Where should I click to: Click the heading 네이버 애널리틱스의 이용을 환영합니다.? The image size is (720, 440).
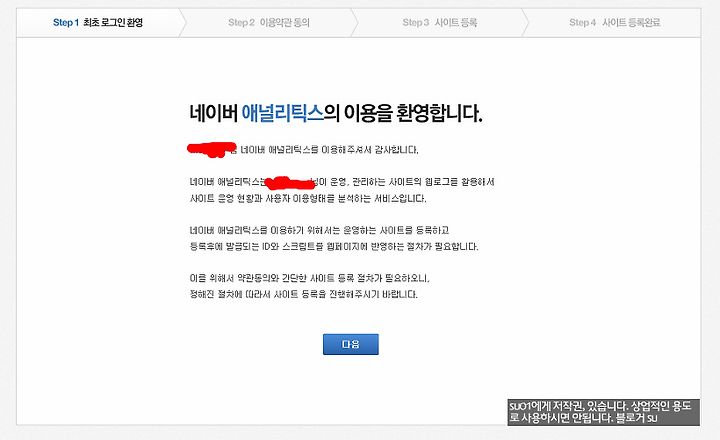pos(336,113)
